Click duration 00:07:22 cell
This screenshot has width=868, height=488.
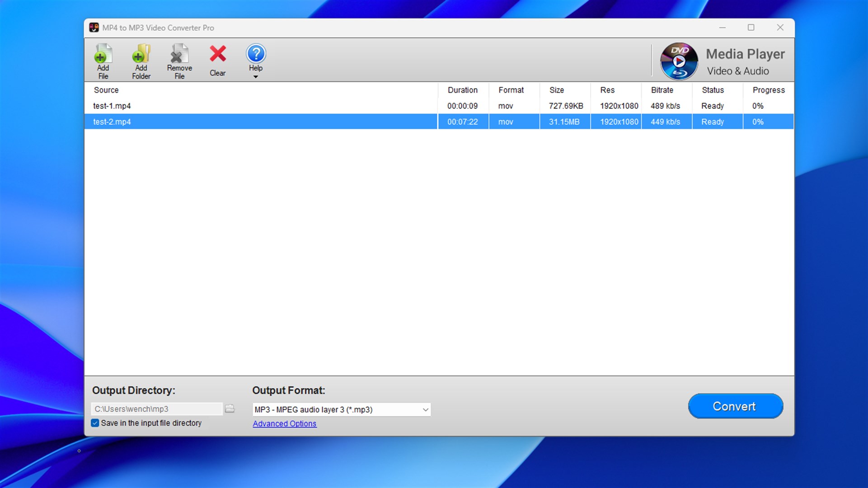coord(463,122)
